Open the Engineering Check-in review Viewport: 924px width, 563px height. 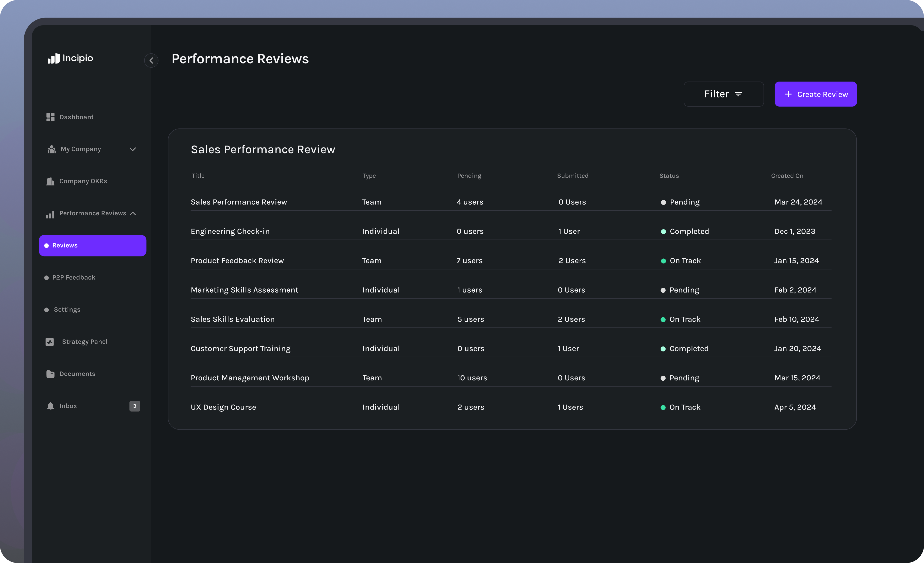[x=230, y=231]
